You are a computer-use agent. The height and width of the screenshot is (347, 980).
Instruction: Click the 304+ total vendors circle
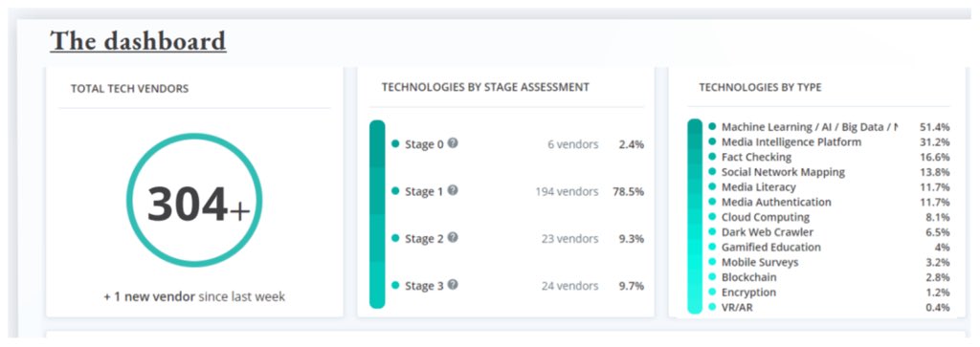coord(194,201)
